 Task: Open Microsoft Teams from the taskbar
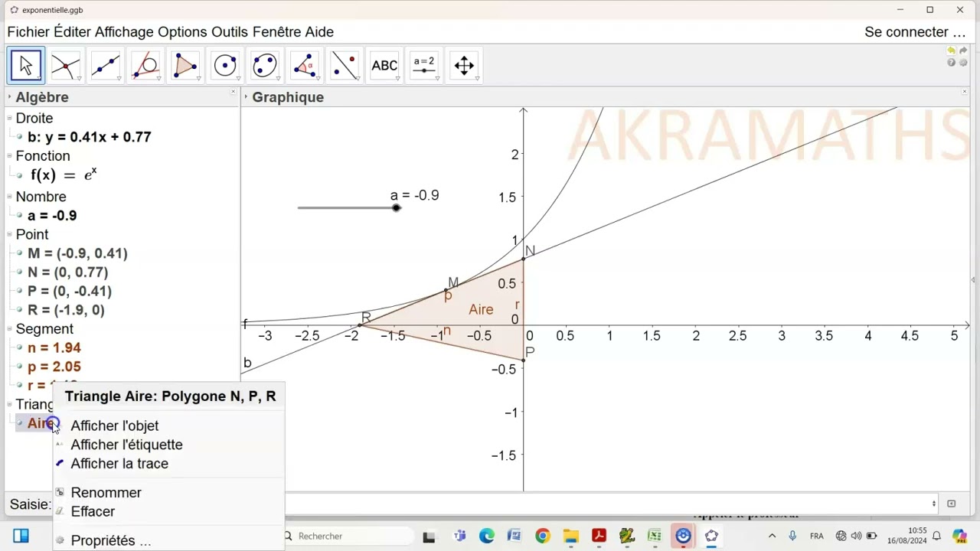coord(459,536)
